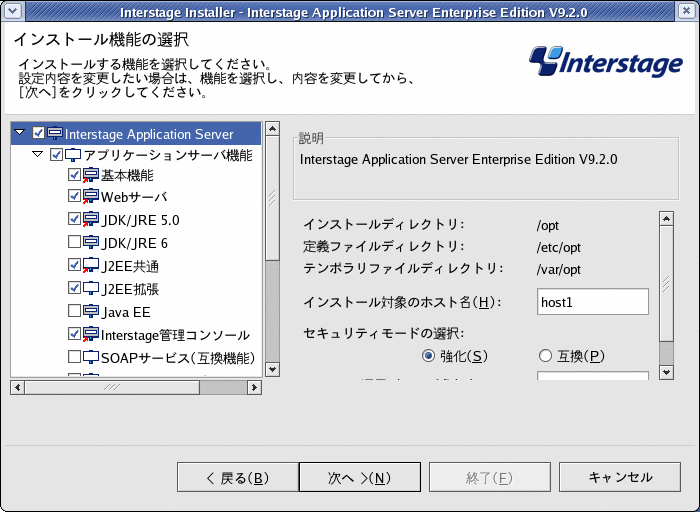Select the Interstage管理コンソール tree row label
The height and width of the screenshot is (512, 700).
click(175, 335)
